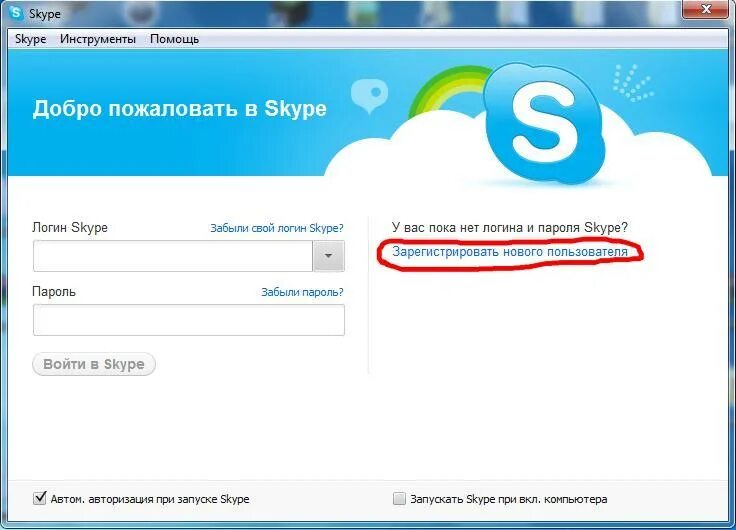Open the Инструменты menu
The height and width of the screenshot is (530, 736).
98,39
